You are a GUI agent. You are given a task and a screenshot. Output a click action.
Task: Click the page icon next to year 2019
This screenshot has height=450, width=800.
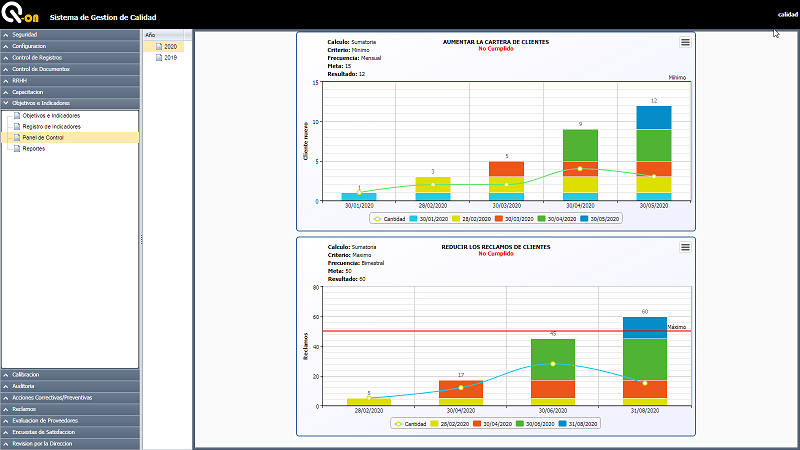pos(158,58)
